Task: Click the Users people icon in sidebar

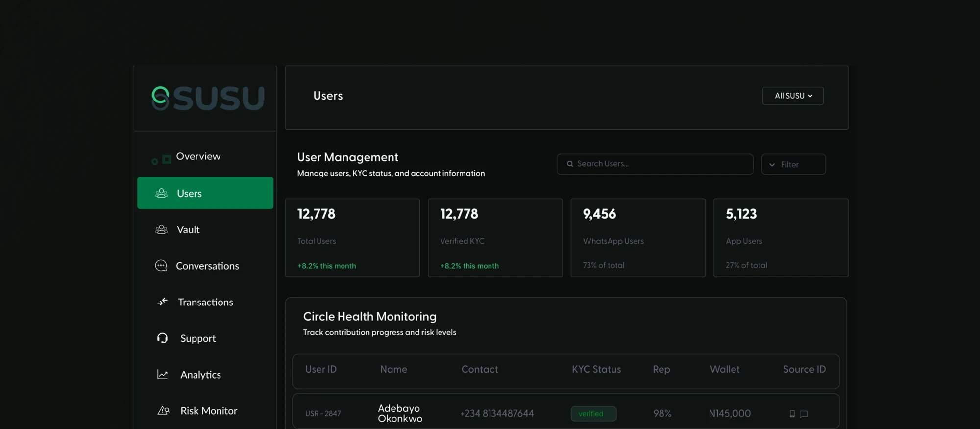Action: coord(161,193)
